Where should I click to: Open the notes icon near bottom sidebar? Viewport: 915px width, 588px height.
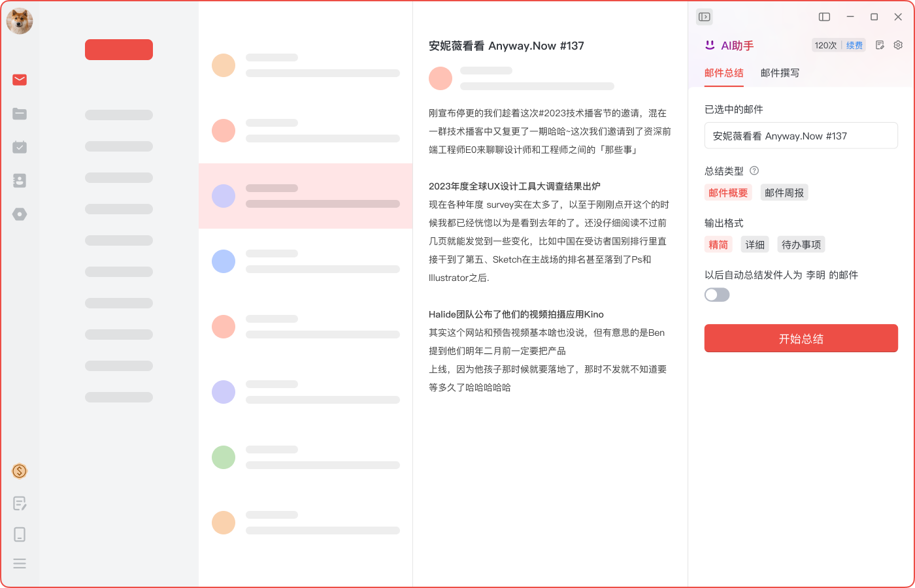click(20, 503)
